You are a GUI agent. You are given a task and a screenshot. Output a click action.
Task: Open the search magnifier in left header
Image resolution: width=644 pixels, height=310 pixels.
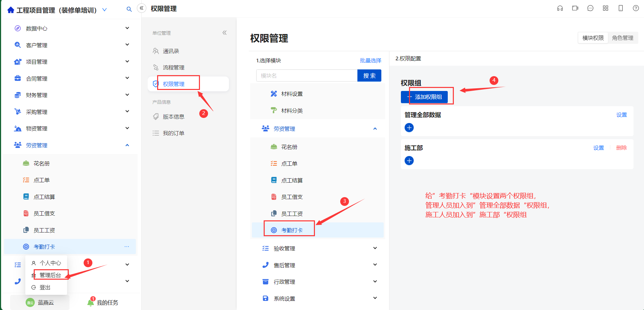[129, 9]
